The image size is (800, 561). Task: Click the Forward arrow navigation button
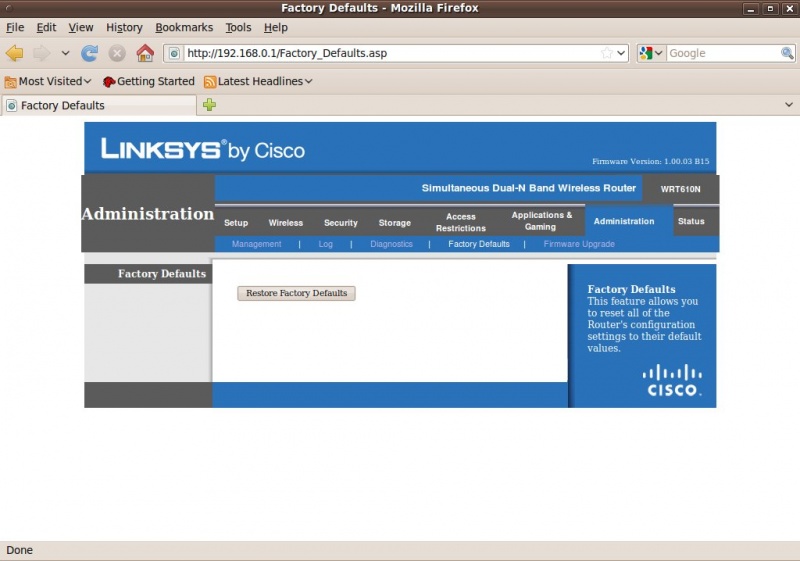tap(42, 53)
